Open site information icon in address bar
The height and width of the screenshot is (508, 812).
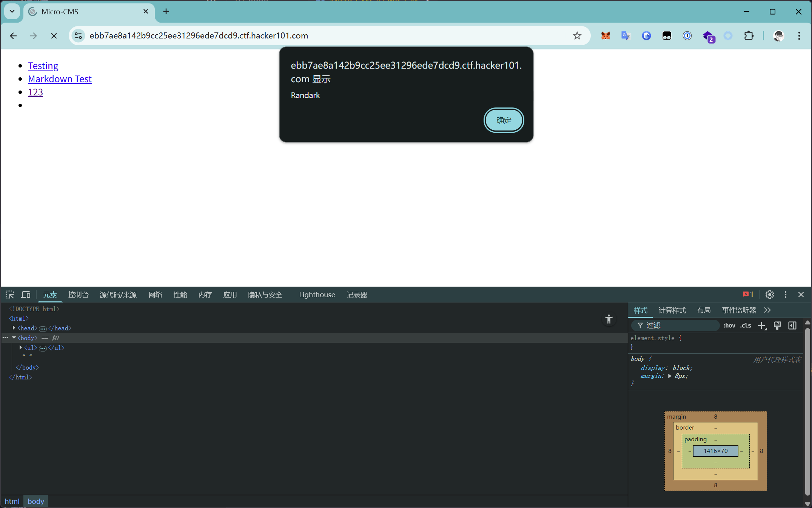click(x=78, y=36)
